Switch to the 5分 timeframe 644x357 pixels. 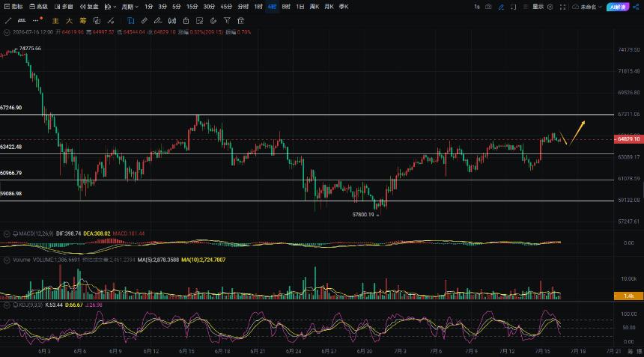point(177,7)
